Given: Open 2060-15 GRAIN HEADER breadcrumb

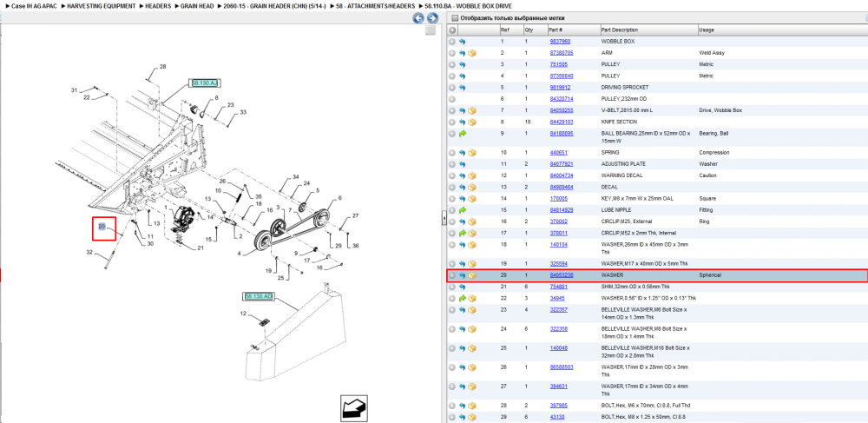Looking at the screenshot, I should point(274,5).
